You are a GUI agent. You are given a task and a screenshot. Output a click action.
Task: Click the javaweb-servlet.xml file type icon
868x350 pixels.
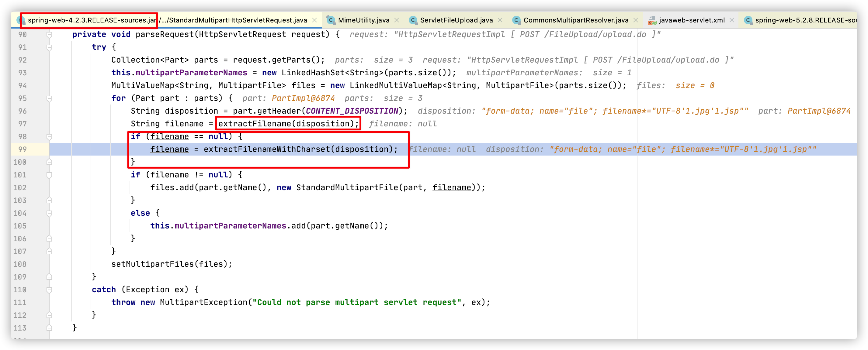pos(652,20)
